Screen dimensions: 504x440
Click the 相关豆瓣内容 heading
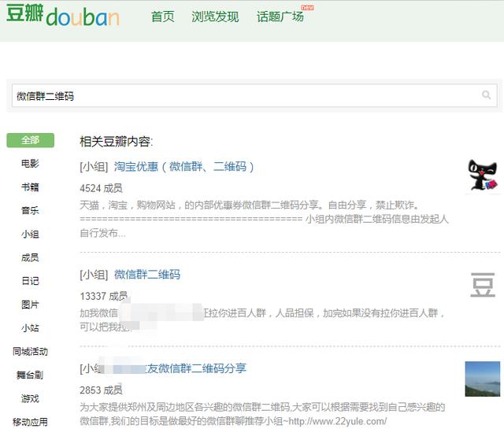tap(117, 142)
